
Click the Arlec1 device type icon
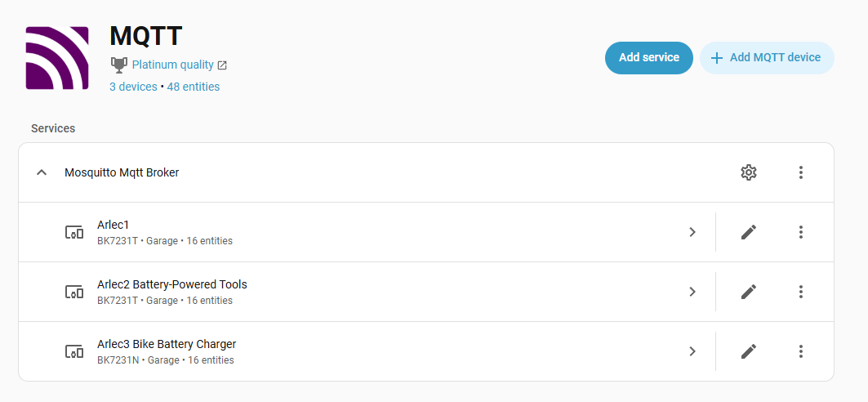point(74,232)
